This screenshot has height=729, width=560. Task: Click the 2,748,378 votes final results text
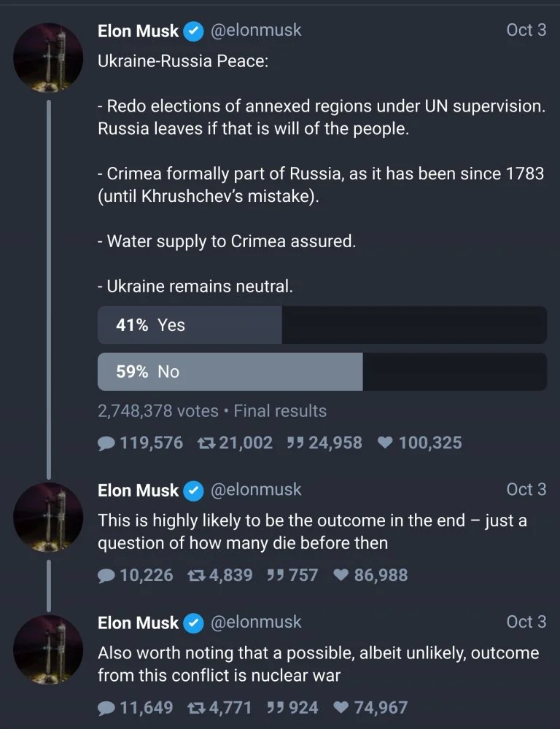(x=212, y=411)
